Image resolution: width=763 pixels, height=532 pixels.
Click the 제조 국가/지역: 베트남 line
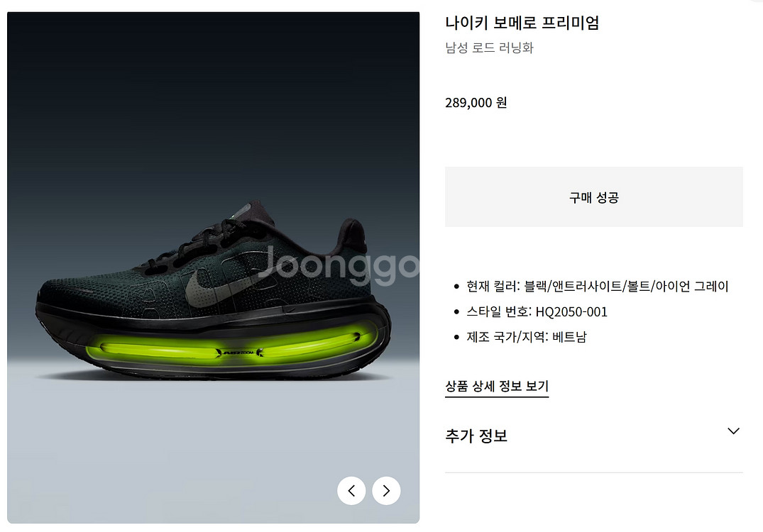click(527, 337)
